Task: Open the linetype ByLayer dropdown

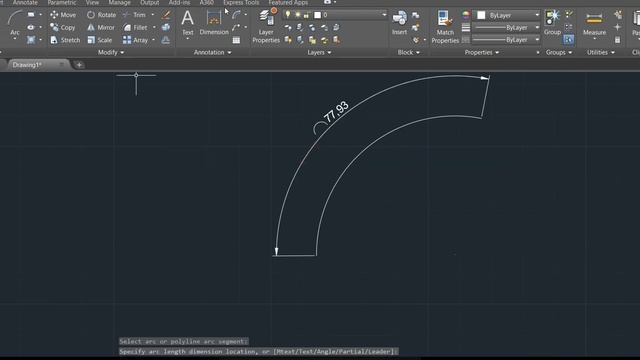Action: (x=506, y=40)
